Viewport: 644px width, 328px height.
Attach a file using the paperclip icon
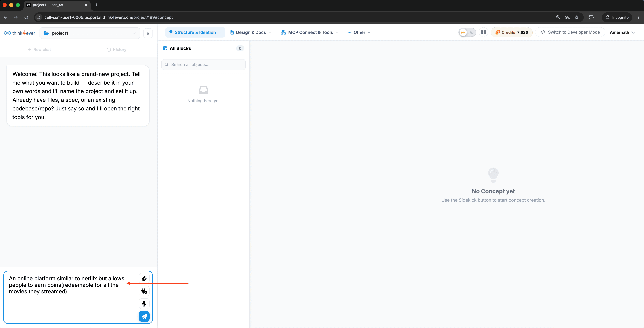click(x=144, y=278)
